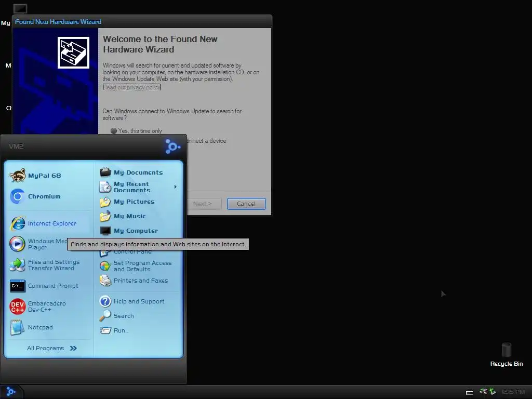
Task: Follow the "Read our privacy policy" link
Action: point(131,87)
